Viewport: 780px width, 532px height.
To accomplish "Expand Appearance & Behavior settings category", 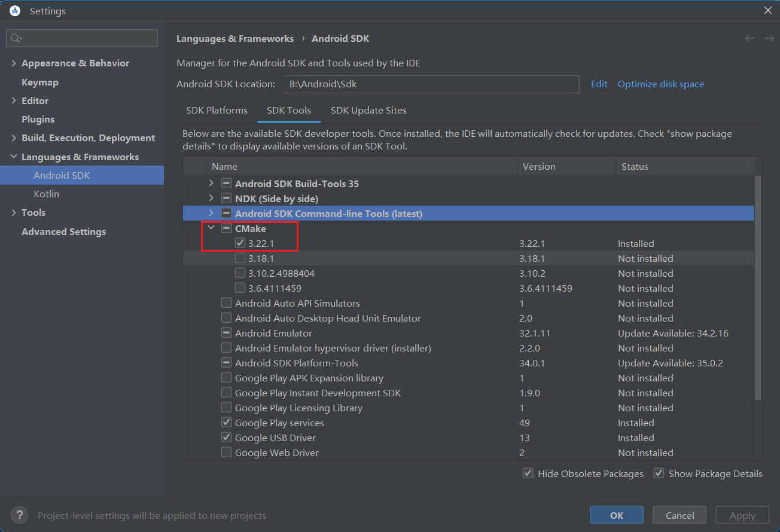I will (14, 63).
